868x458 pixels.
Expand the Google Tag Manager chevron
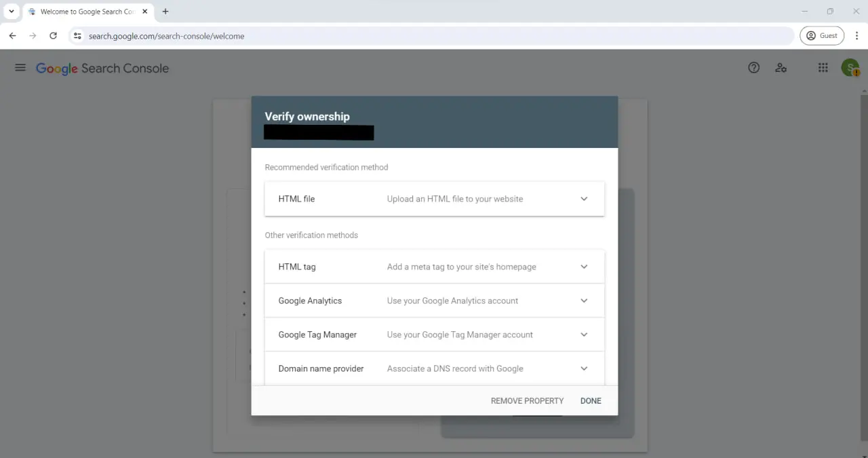click(x=584, y=335)
